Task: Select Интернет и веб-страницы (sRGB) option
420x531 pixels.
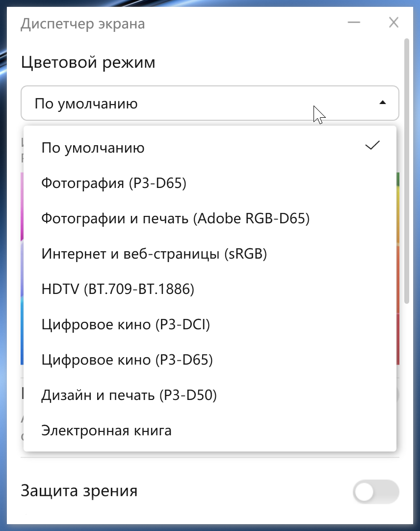Action: pyautogui.click(x=154, y=254)
